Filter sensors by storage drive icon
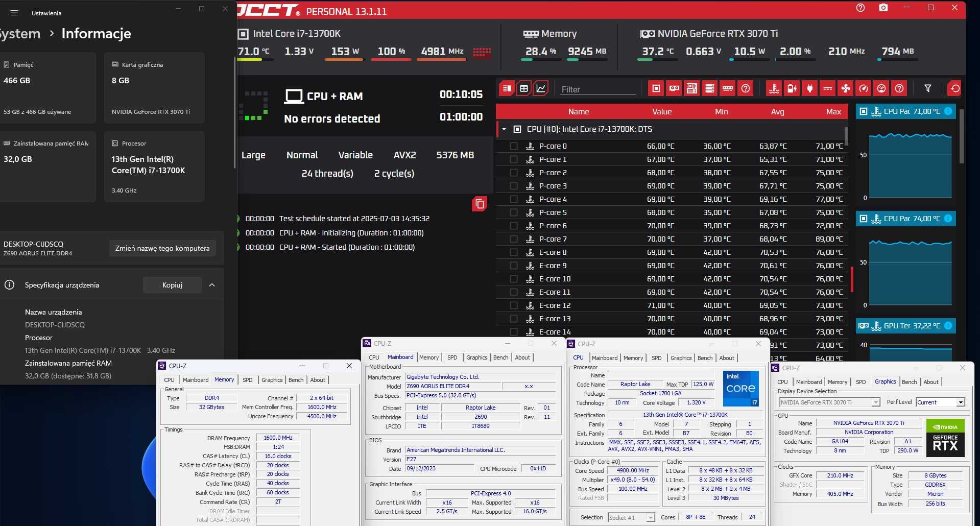 [x=710, y=88]
